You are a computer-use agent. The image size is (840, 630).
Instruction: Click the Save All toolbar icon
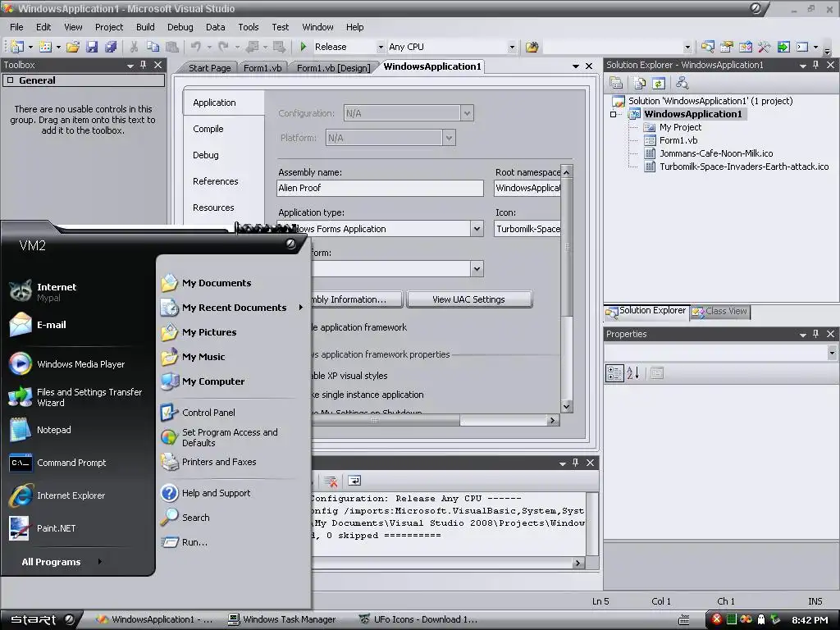(x=111, y=47)
